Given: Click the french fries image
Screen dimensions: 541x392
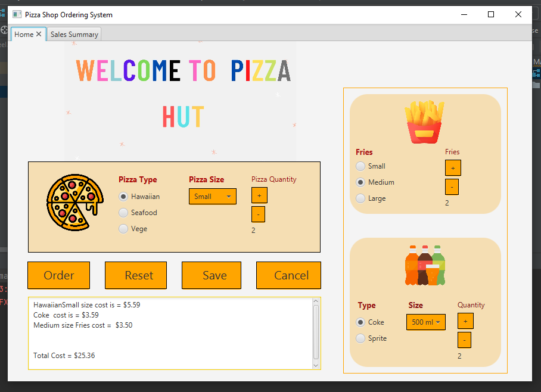Looking at the screenshot, I should coord(424,122).
